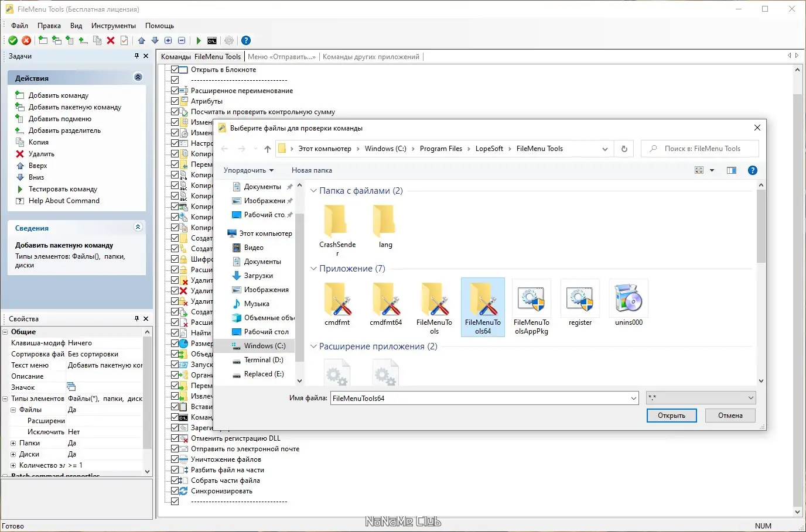Click the command line console toolbar icon

pyautogui.click(x=212, y=40)
